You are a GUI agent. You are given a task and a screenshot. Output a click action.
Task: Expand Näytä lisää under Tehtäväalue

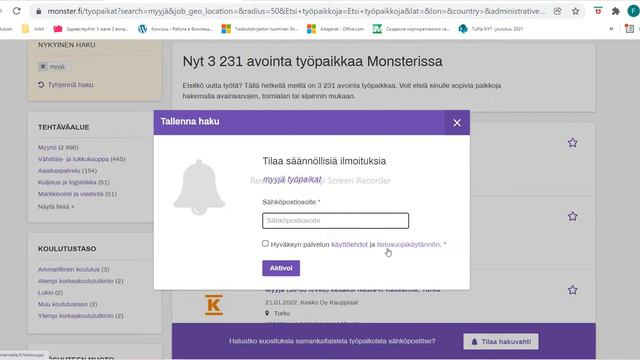click(x=56, y=207)
